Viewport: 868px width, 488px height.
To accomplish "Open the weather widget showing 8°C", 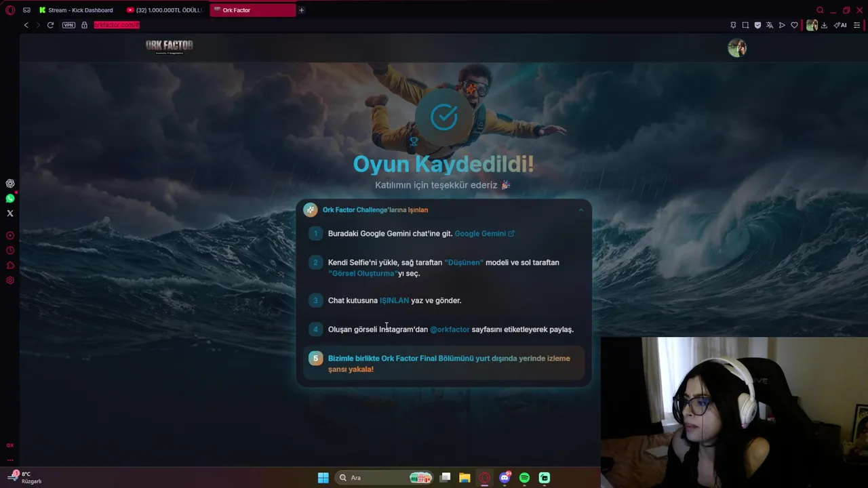I will (x=24, y=477).
